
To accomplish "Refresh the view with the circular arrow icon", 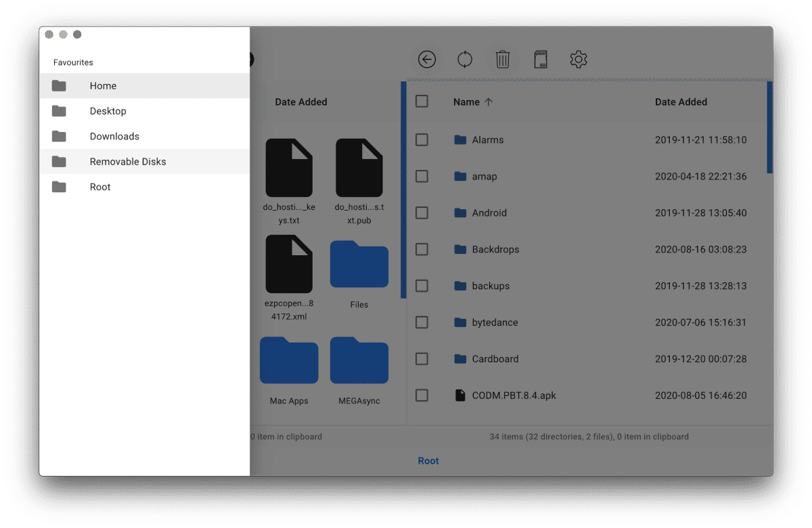I will (464, 60).
